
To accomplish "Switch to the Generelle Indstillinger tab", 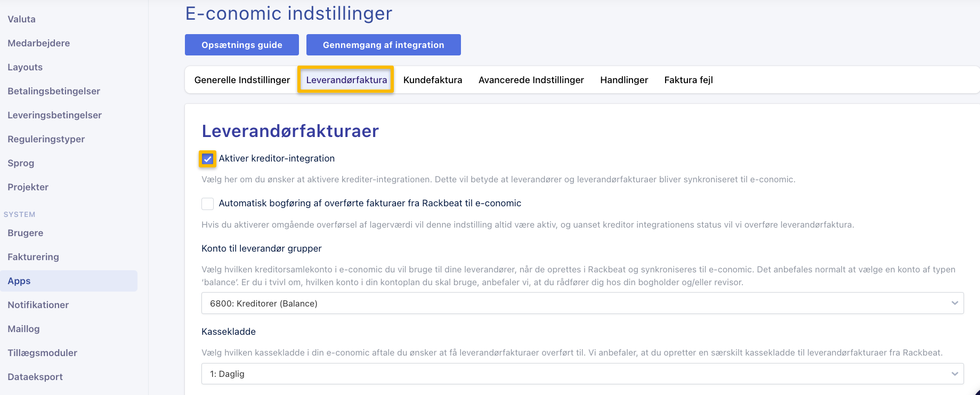I will click(x=242, y=80).
